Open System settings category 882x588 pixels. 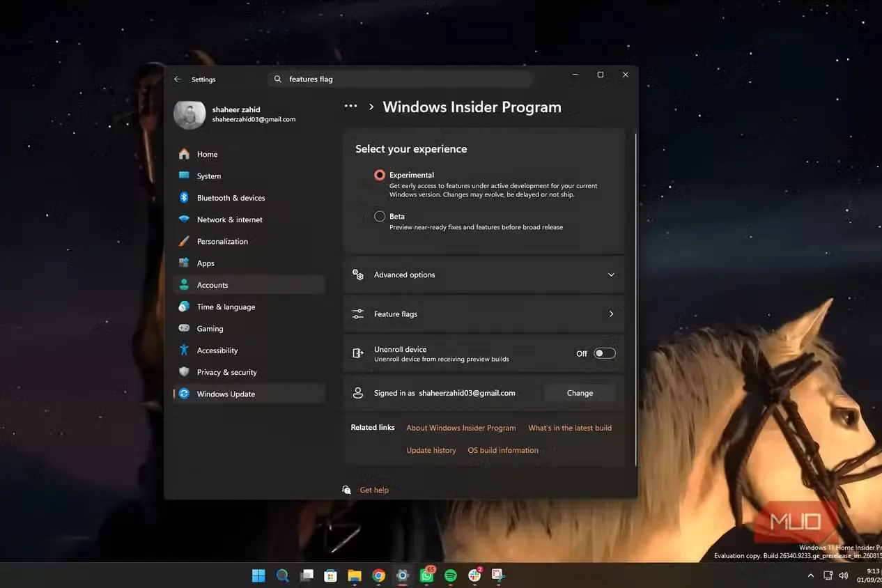(x=249, y=176)
